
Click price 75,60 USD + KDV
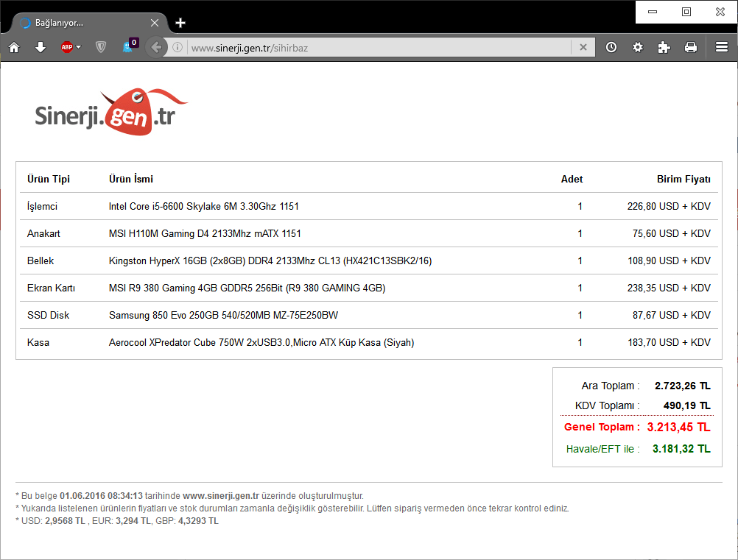[672, 234]
